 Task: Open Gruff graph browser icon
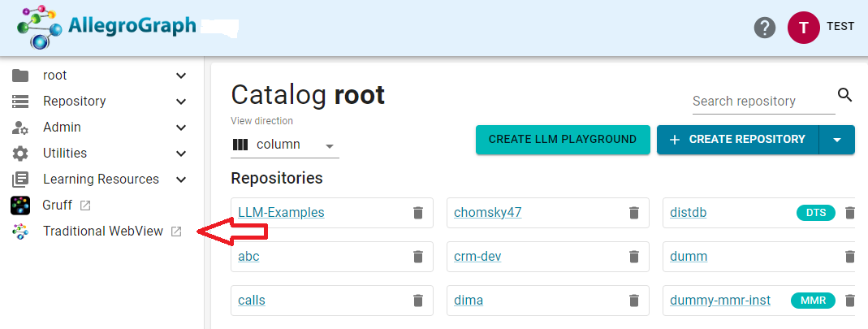(x=20, y=205)
